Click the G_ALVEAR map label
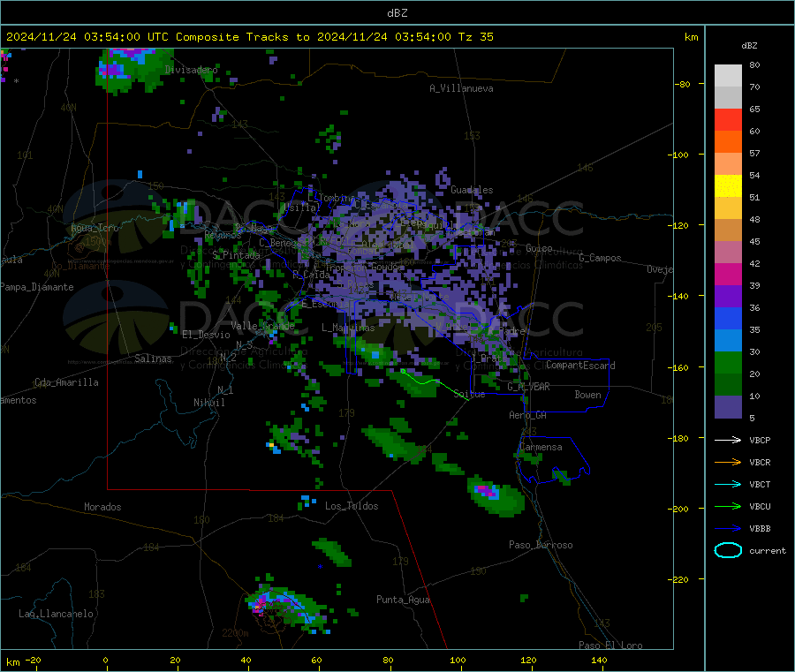Image resolution: width=795 pixels, height=672 pixels. click(528, 387)
